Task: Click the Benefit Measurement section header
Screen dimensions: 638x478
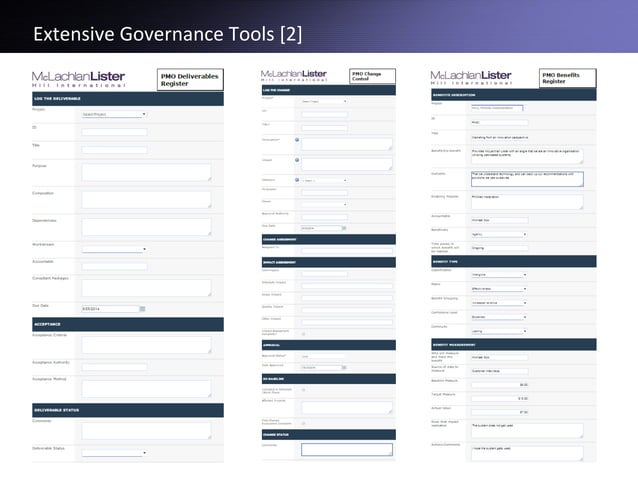Action: [513, 345]
